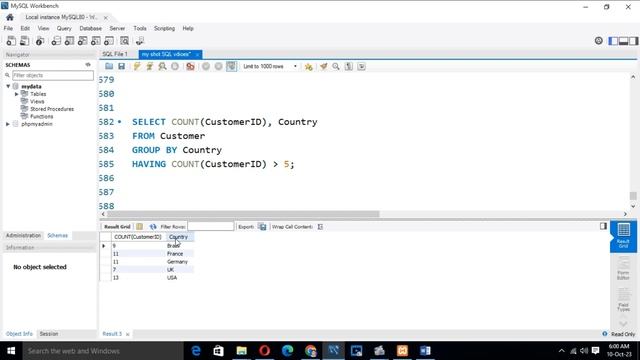Toggle auto-commit mode icon
The width and height of the screenshot is (640, 360).
[x=231, y=66]
